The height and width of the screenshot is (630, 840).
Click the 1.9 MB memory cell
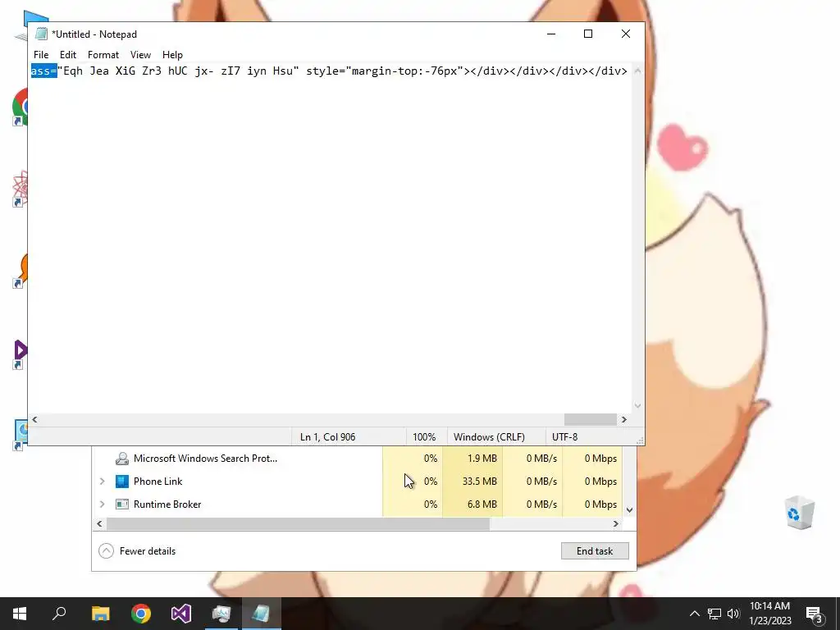point(472,459)
